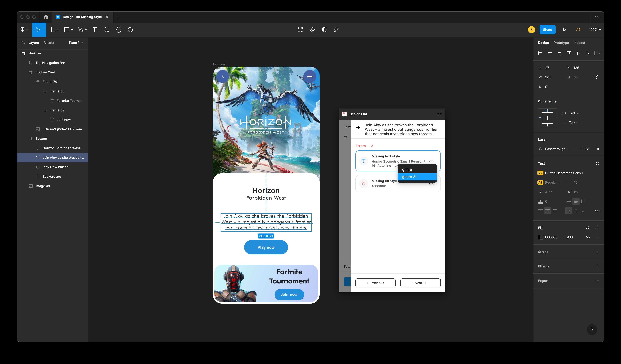Viewport: 621px width, 364px height.
Task: Select the Play Now button layer
Action: click(55, 167)
